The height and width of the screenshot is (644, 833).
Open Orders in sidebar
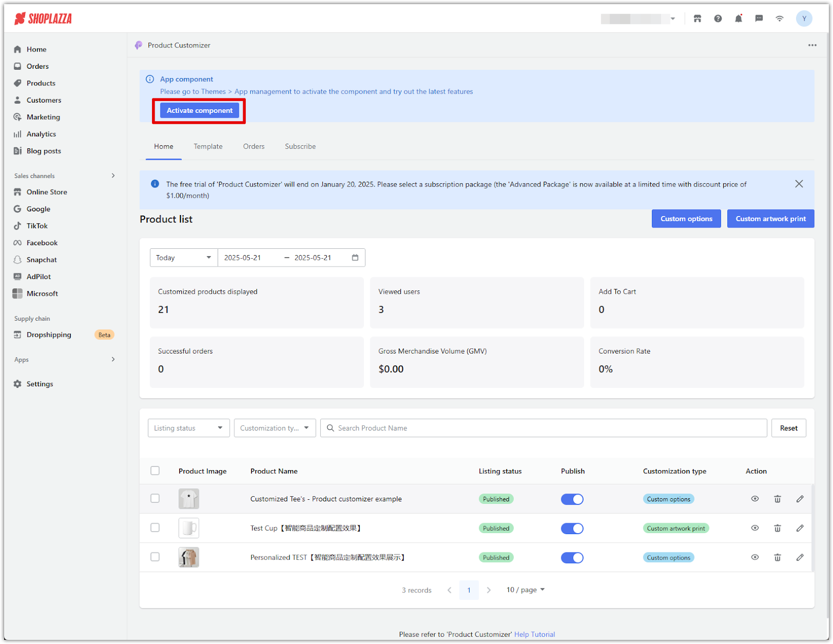click(x=37, y=66)
